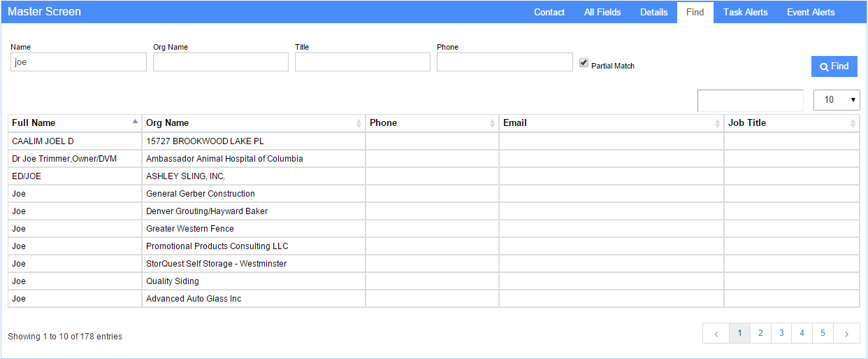Focus the table filter box above results
The image size is (868, 359).
point(750,100)
